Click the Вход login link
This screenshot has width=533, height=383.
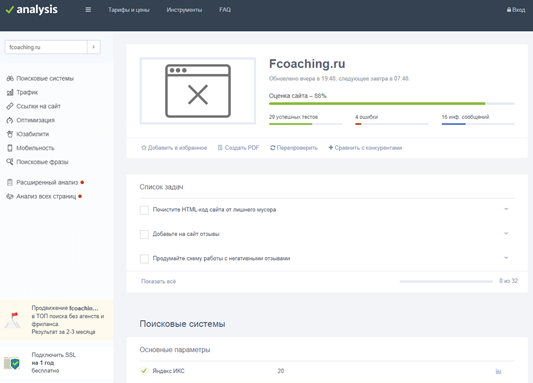pyautogui.click(x=518, y=10)
